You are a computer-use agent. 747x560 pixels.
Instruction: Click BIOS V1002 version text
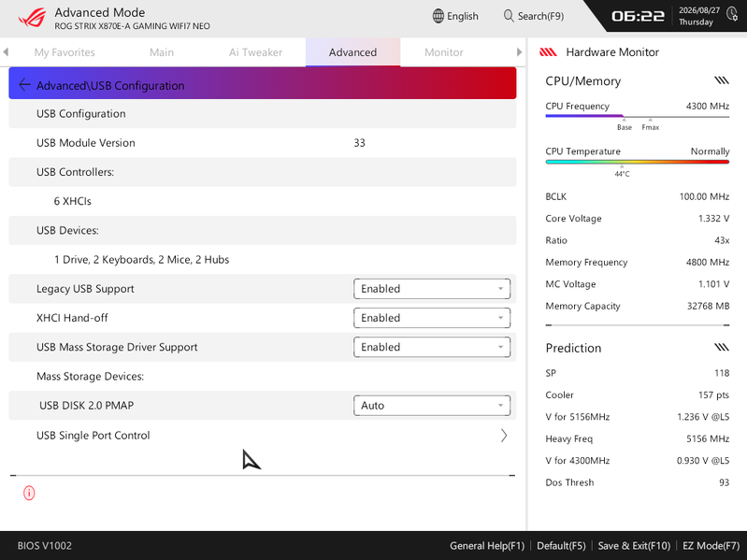click(x=45, y=546)
